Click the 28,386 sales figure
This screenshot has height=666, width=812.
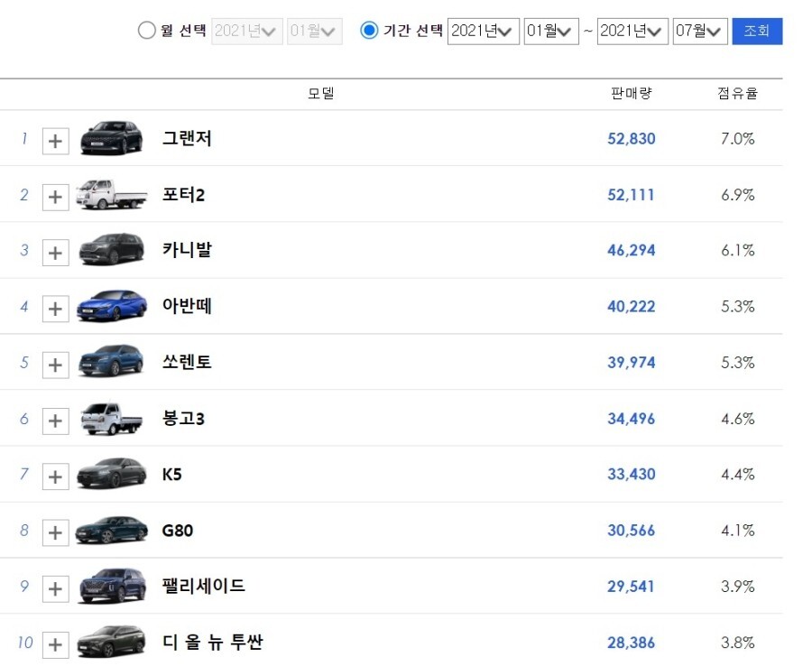(632, 643)
